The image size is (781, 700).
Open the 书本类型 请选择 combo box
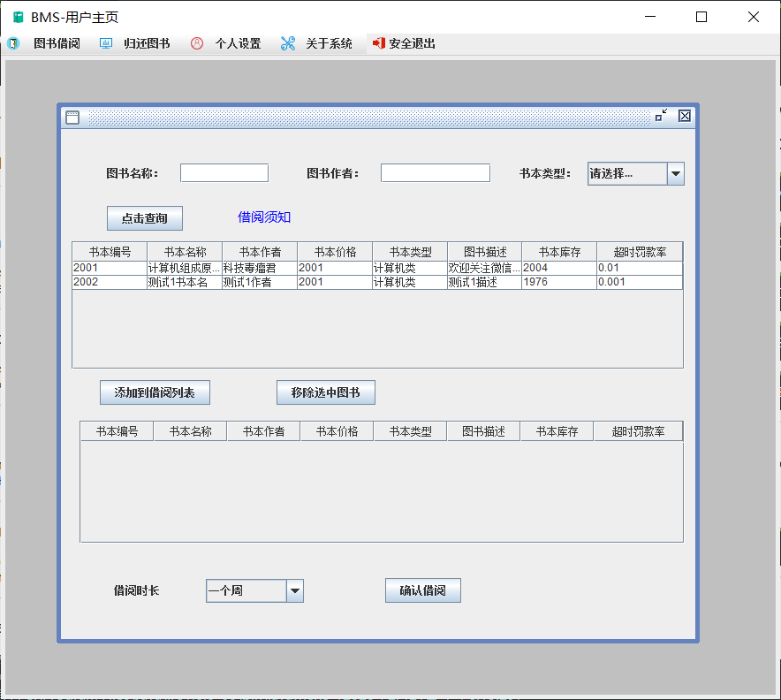tap(635, 173)
